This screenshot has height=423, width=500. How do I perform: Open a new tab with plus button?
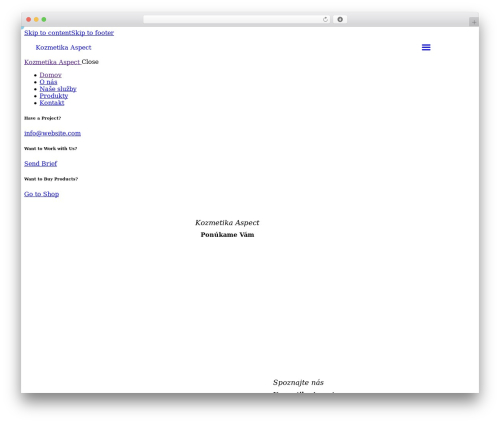[x=474, y=22]
